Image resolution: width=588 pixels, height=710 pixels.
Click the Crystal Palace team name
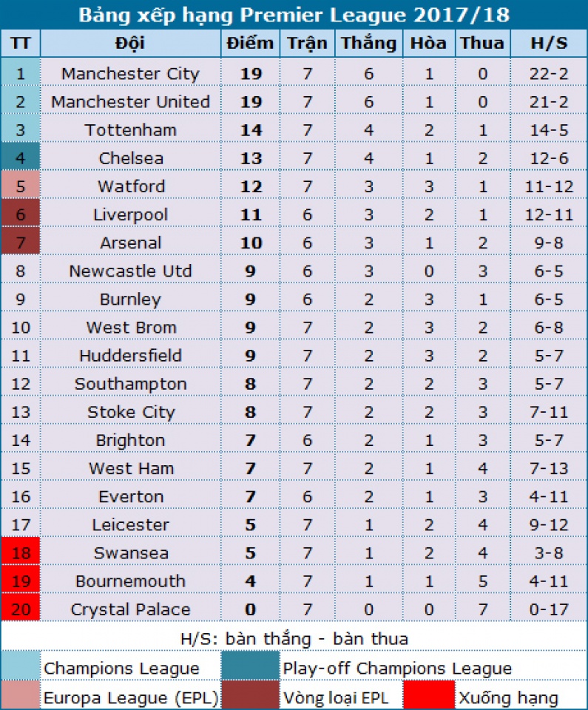point(130,609)
